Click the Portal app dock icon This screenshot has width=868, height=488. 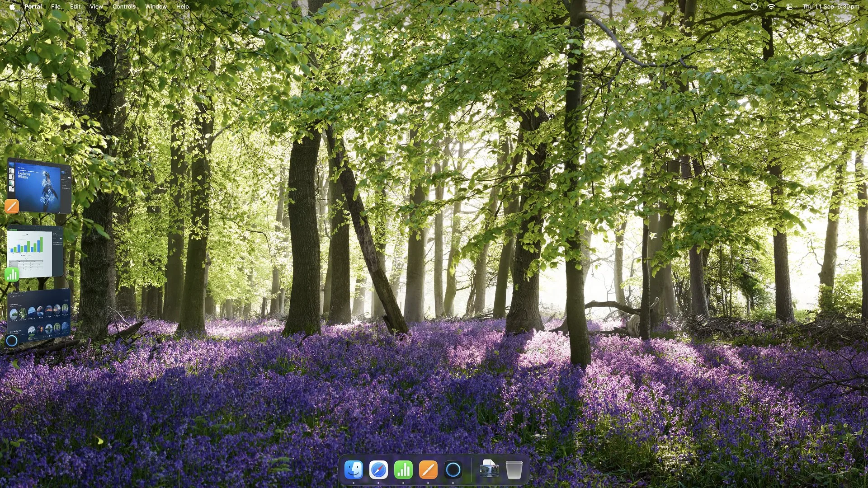pyautogui.click(x=453, y=470)
